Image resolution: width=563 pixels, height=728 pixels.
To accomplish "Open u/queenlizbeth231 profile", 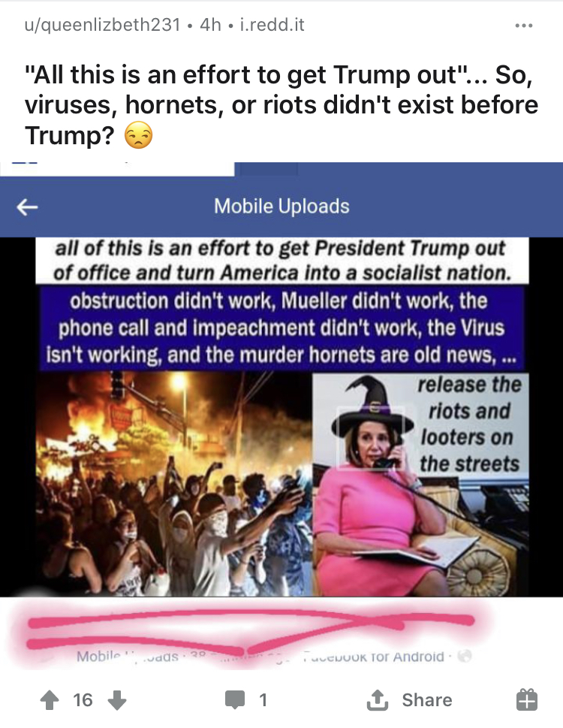I will click(x=102, y=25).
